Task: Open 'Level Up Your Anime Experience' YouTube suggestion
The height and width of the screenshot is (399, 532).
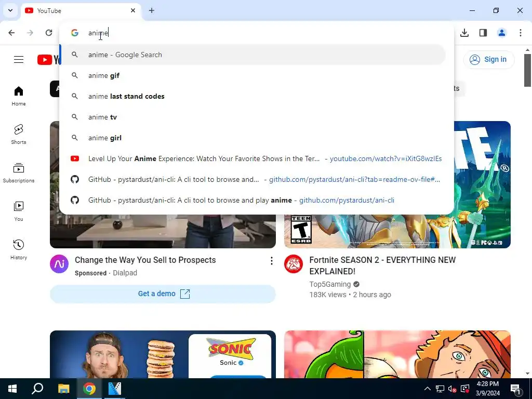Action: 252,158
